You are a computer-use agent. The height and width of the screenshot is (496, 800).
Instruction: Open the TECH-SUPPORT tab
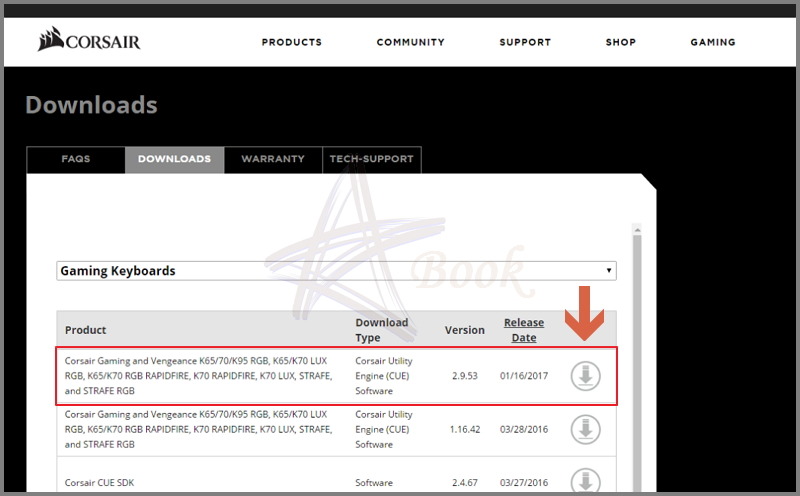point(371,159)
